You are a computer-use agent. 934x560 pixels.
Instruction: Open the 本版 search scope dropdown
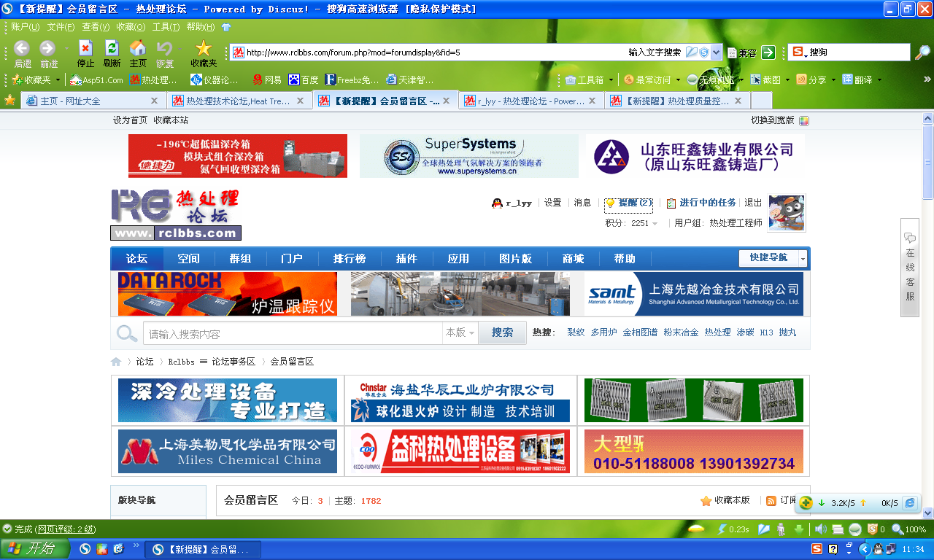coord(460,332)
